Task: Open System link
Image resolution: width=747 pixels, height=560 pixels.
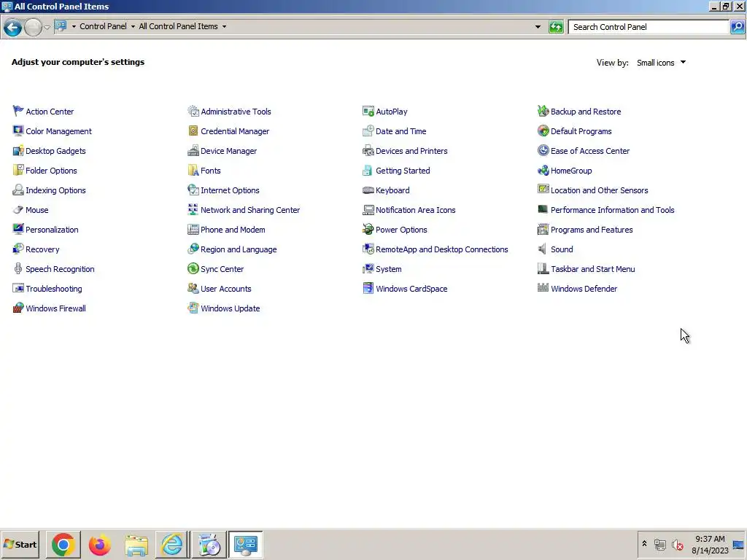Action: coord(389,269)
